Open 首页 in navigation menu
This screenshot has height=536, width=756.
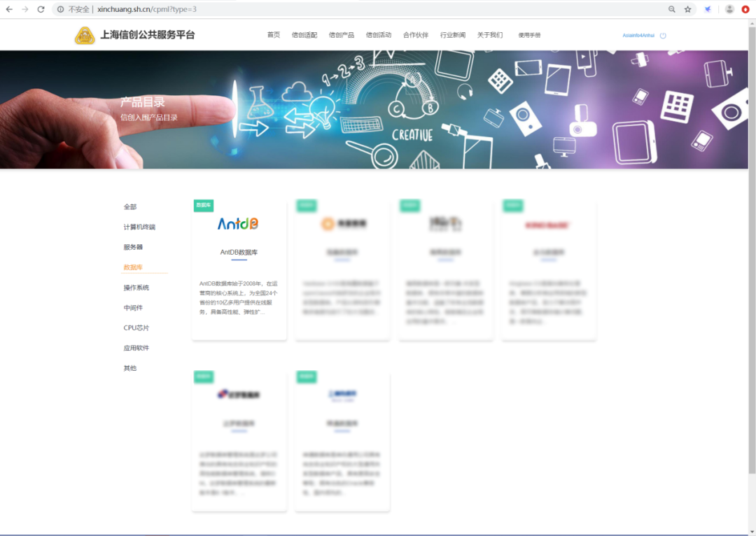pos(274,35)
